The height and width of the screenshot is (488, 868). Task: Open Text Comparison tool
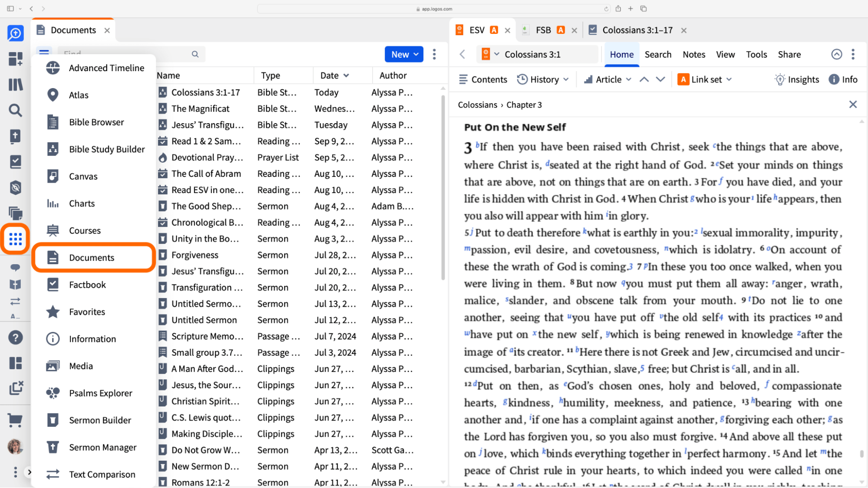(x=95, y=475)
